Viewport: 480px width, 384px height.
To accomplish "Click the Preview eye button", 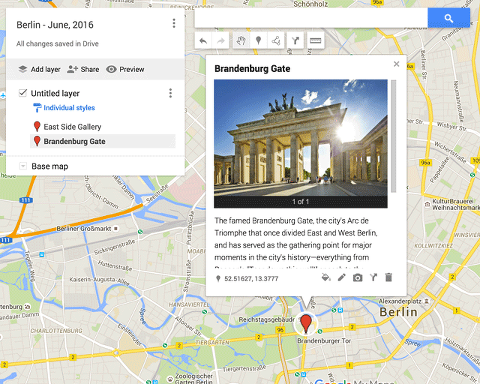I will tap(125, 69).
